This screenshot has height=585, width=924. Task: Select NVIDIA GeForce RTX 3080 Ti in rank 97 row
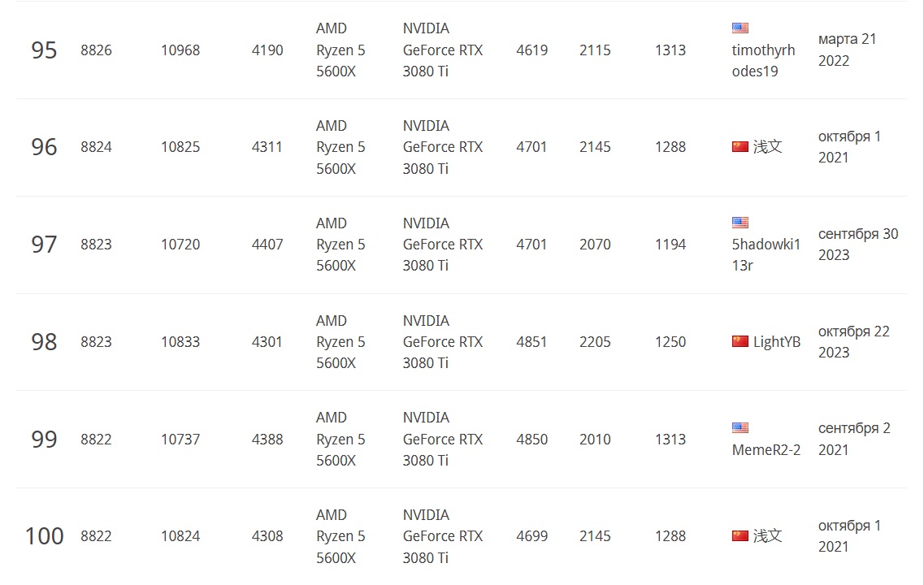click(442, 245)
